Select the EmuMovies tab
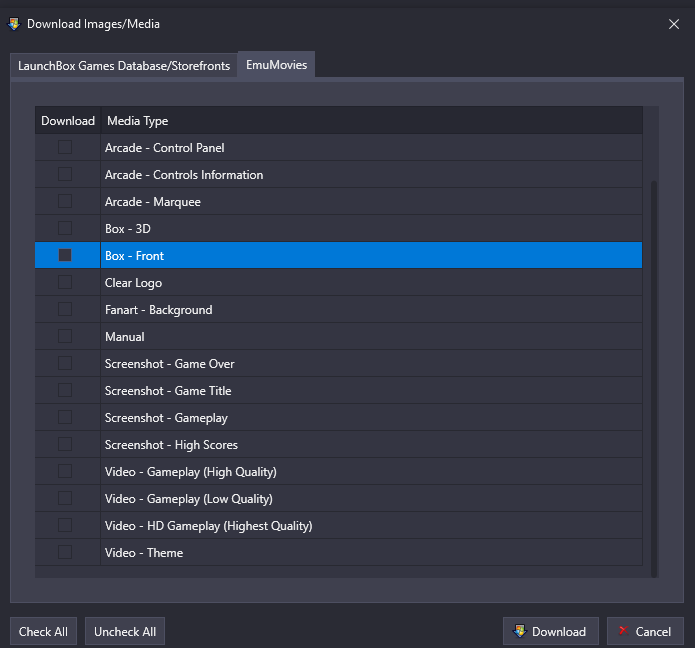 click(x=277, y=65)
